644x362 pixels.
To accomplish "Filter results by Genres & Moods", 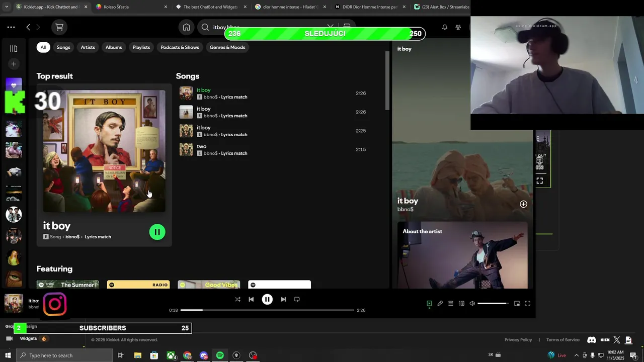I will (227, 47).
